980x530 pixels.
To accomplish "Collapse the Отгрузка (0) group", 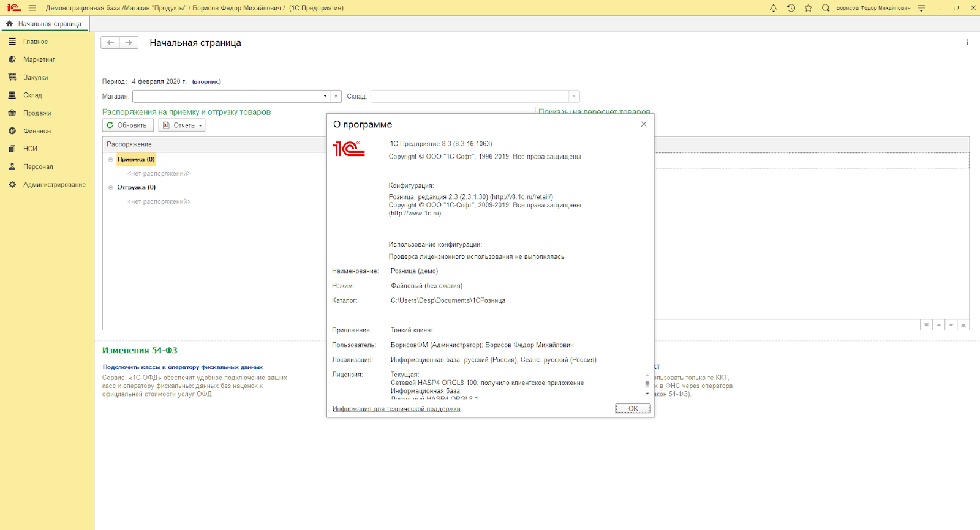I will coord(111,187).
